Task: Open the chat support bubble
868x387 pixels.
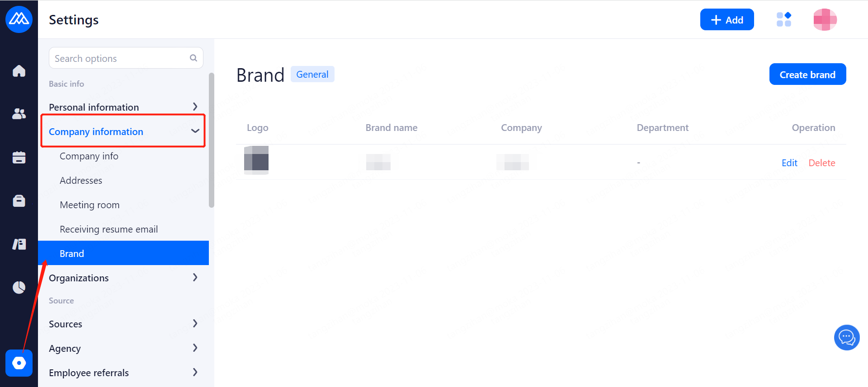Action: point(846,337)
